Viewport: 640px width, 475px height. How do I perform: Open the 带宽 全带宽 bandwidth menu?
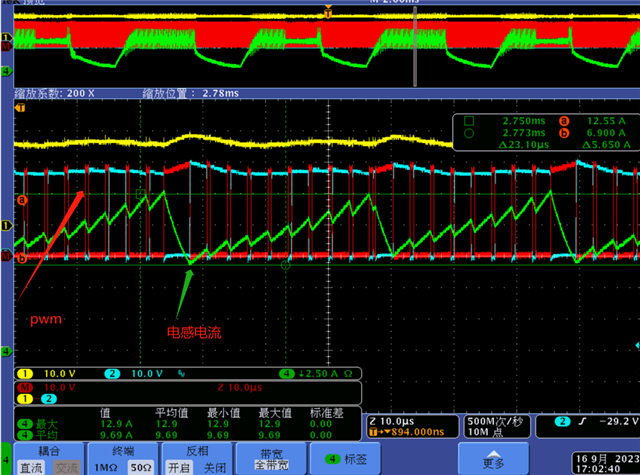point(272,459)
